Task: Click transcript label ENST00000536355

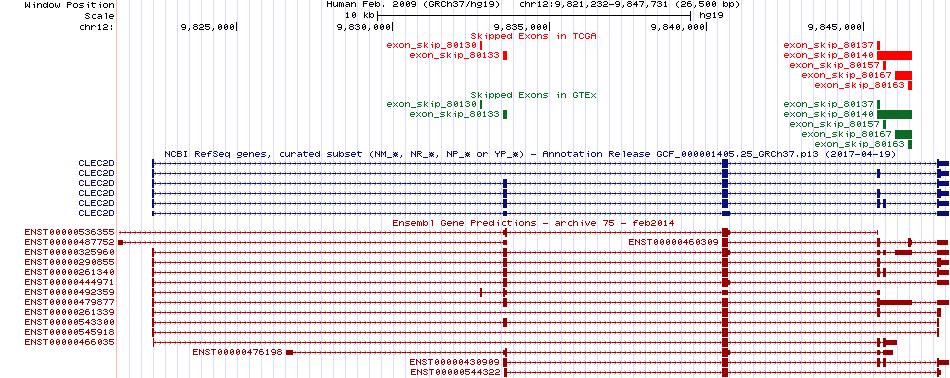Action: (70, 232)
